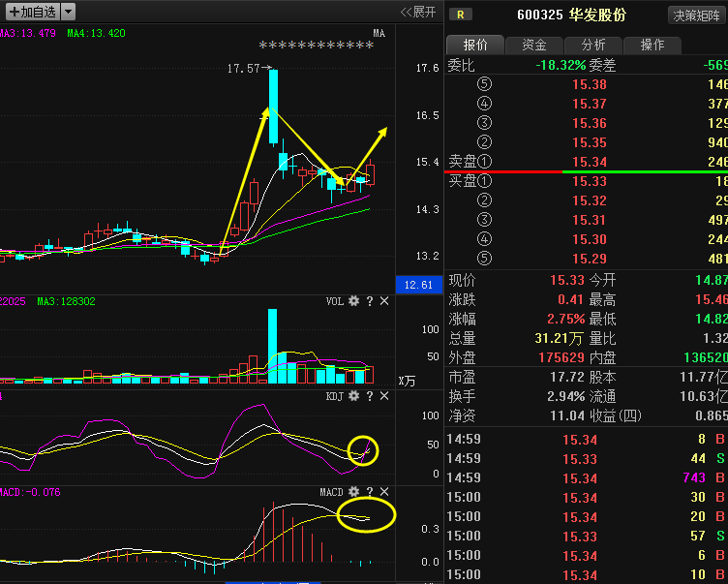Switch to the 操作 tab
Image resolution: width=728 pixels, height=584 pixels.
(652, 45)
